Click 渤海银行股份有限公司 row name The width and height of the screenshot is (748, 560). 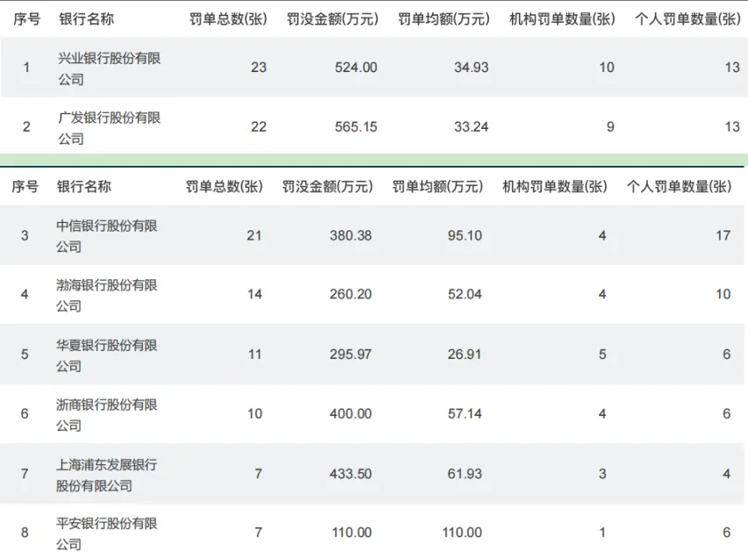coord(107,295)
